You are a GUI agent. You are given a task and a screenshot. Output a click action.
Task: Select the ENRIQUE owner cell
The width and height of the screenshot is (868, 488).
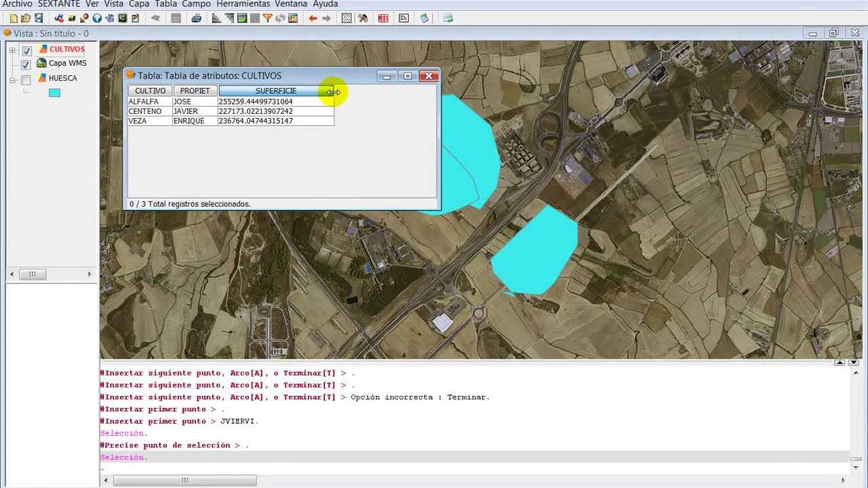coord(195,121)
